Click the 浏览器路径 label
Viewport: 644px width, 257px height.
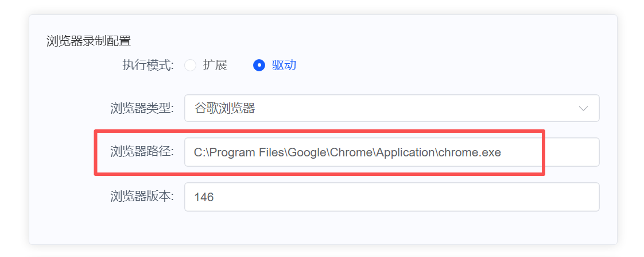coord(141,152)
